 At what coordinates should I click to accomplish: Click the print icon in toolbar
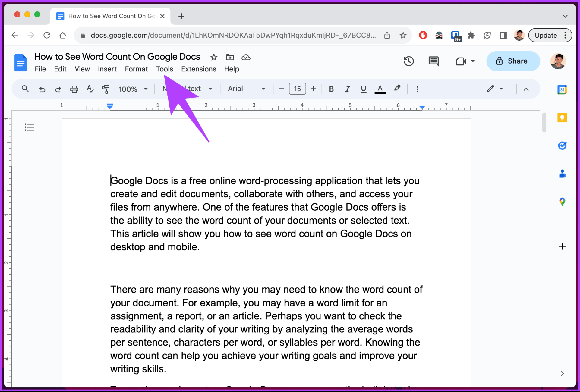coord(74,89)
